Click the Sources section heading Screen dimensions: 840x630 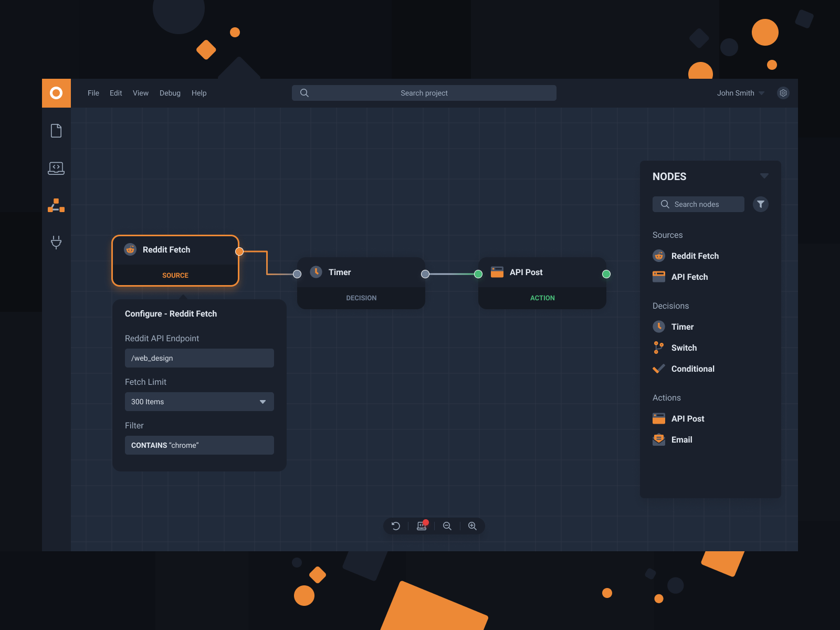click(x=668, y=235)
